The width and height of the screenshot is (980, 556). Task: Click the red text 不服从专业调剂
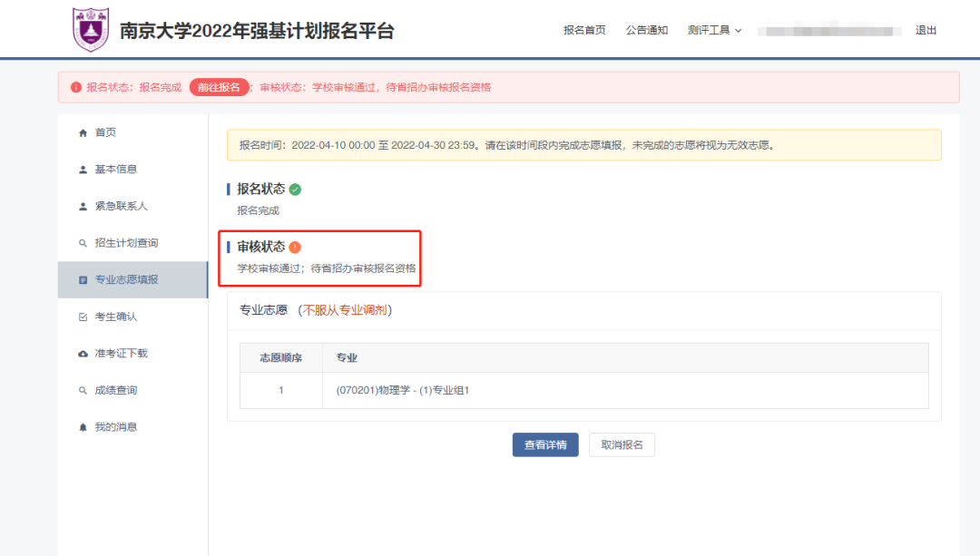coord(345,310)
